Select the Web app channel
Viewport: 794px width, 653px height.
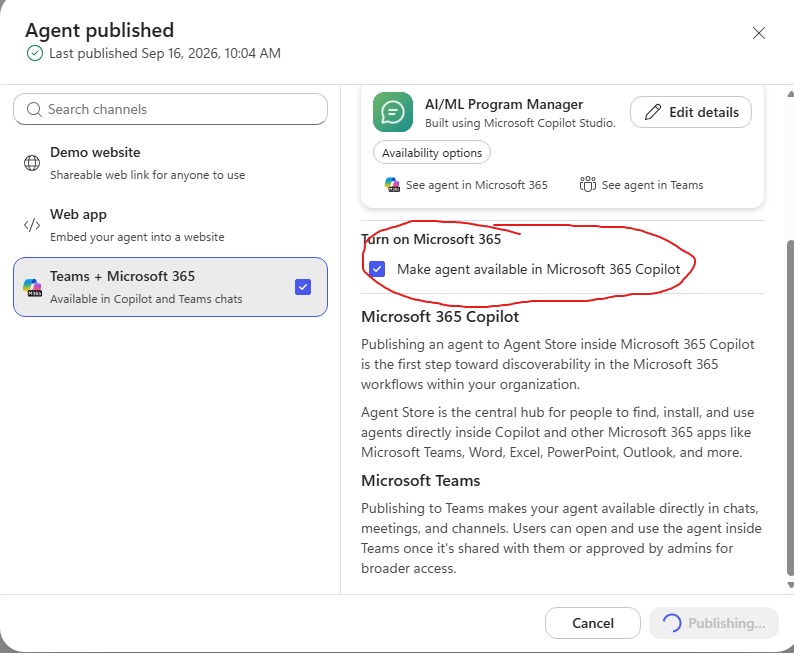click(x=170, y=225)
